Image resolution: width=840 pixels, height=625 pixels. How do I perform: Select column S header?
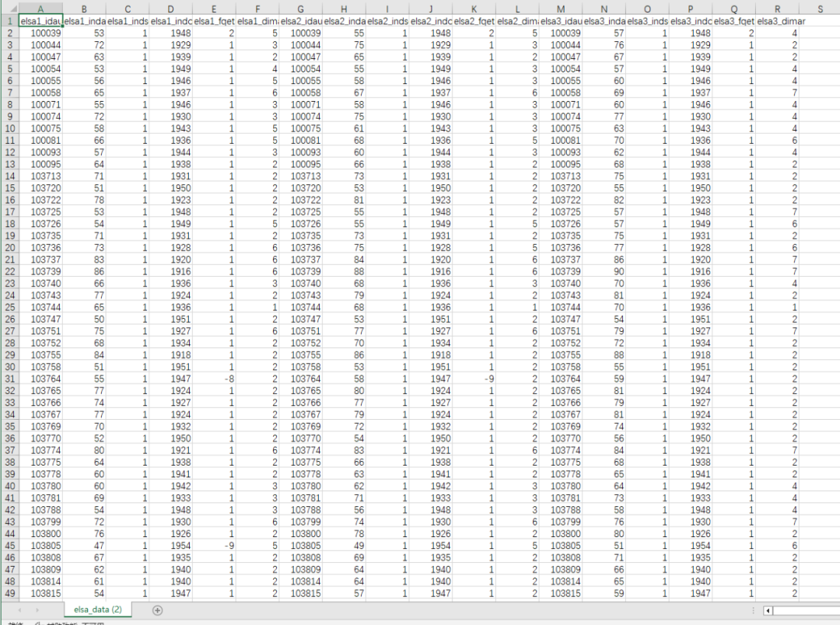pyautogui.click(x=821, y=9)
